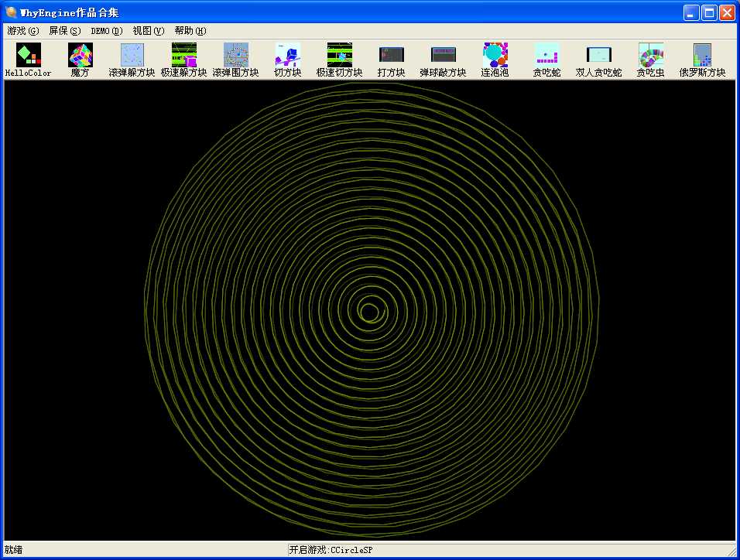Start the 贪吃虫 game
740x560 pixels.
pos(651,56)
